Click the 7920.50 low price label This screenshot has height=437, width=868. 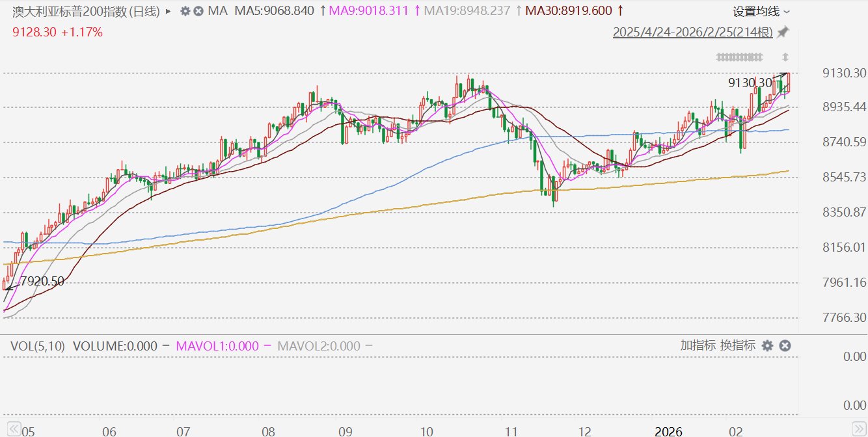[42, 282]
